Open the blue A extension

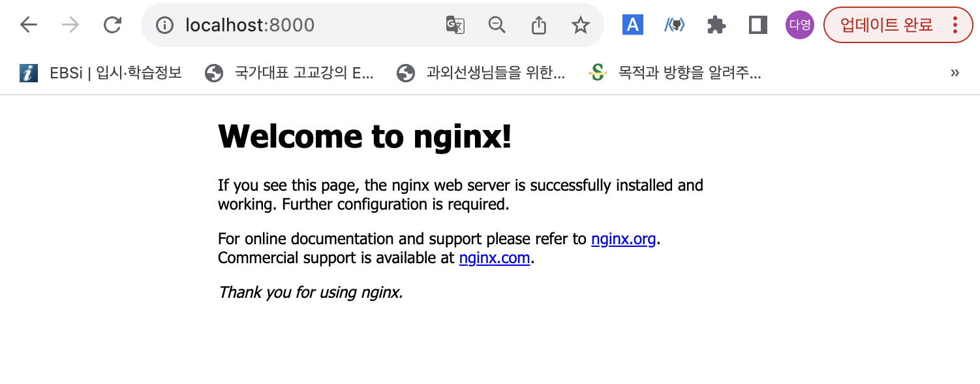[x=632, y=25]
